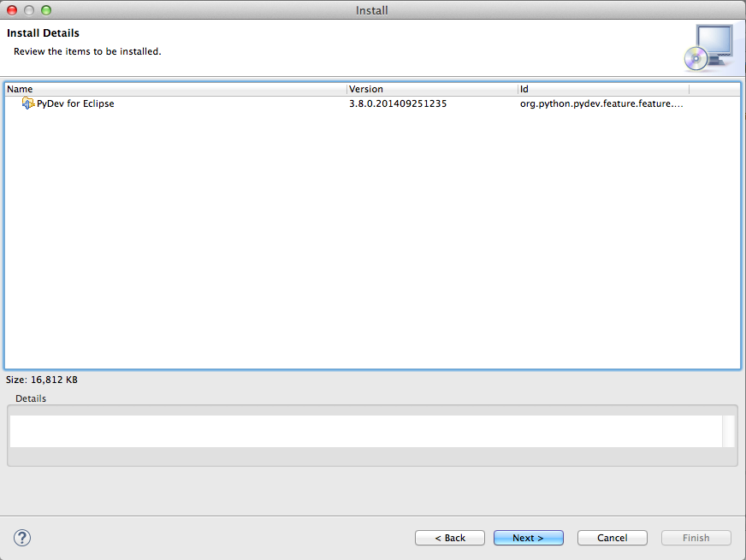Click the PyDev for Eclipse feature icon

tap(28, 103)
